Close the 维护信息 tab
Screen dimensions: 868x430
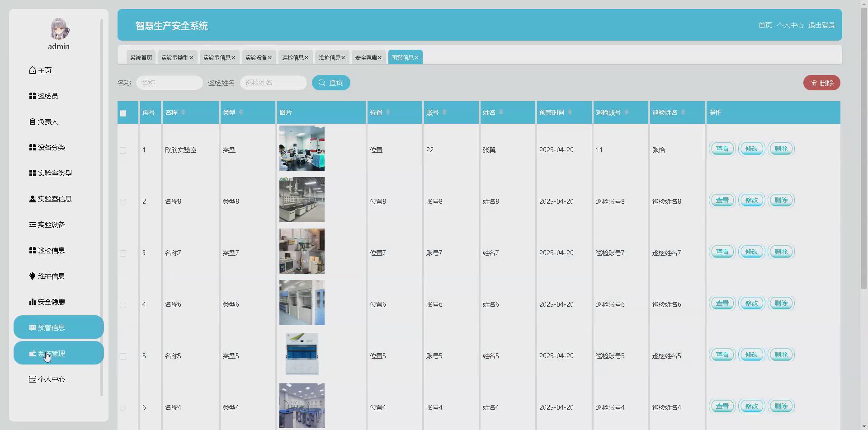pos(343,58)
